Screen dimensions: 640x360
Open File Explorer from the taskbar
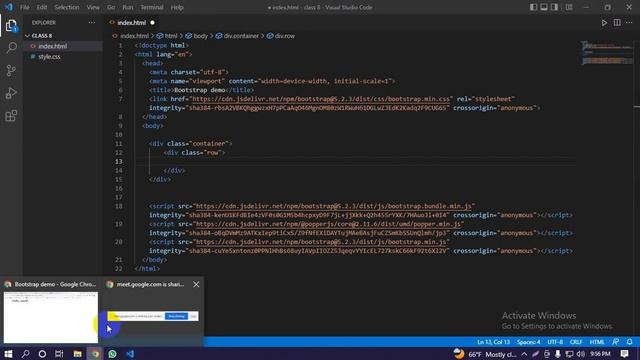[78, 354]
